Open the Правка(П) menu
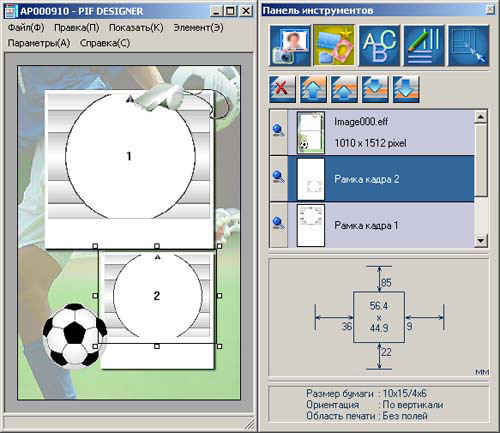This screenshot has width=500, height=433. coord(77,27)
